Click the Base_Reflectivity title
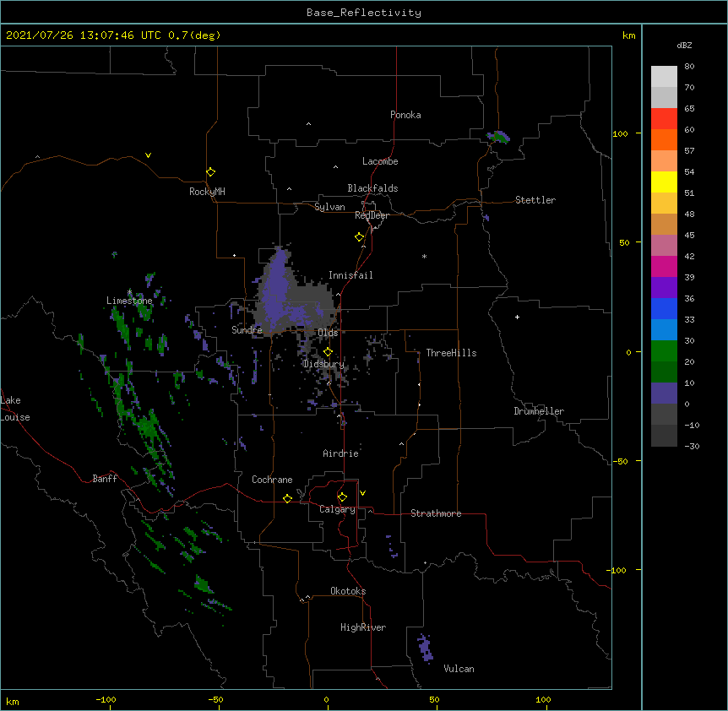The height and width of the screenshot is (711, 728). tap(364, 13)
